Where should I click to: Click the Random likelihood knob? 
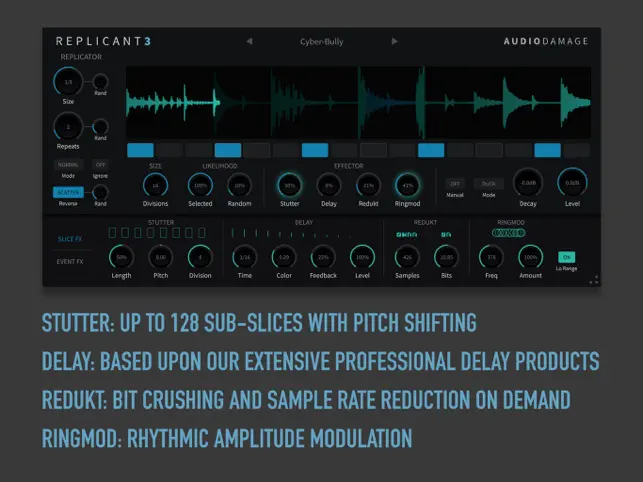point(239,185)
